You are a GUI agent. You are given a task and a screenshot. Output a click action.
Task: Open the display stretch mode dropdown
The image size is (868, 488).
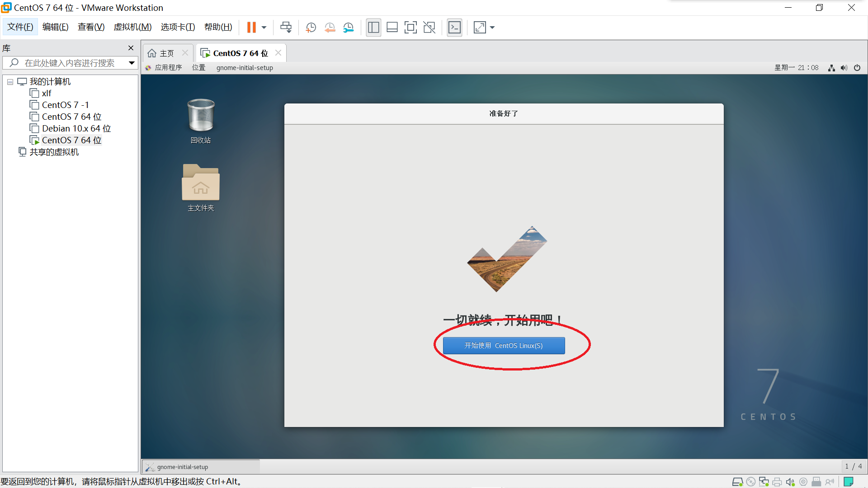[492, 28]
